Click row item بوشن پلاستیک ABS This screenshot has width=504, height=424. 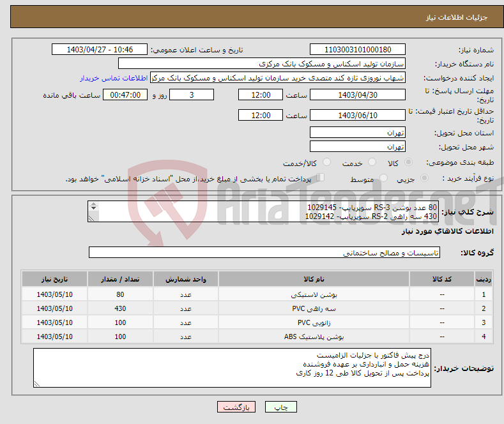(314, 337)
